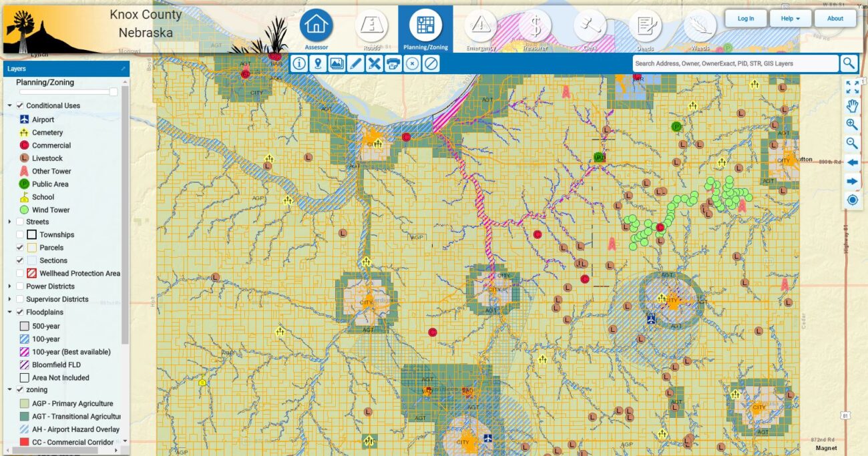This screenshot has width=868, height=456.
Task: Open the imagery picture tool
Action: tap(337, 64)
